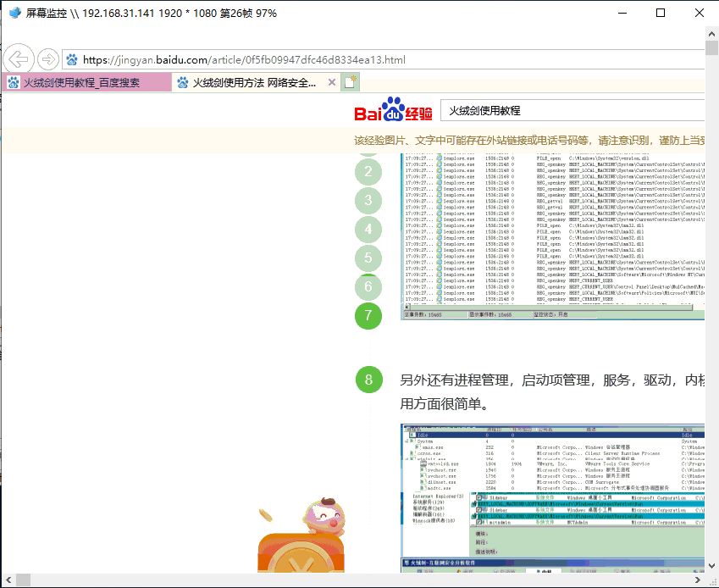Click the warning notice about 外站链接
The height and width of the screenshot is (588, 719).
[x=529, y=141]
